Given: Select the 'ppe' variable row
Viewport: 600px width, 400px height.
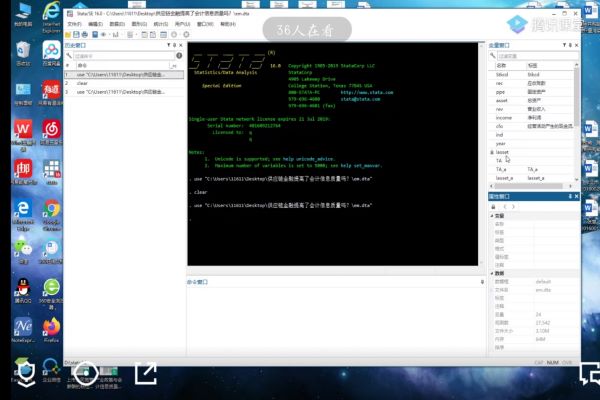Looking at the screenshot, I should [x=532, y=92].
